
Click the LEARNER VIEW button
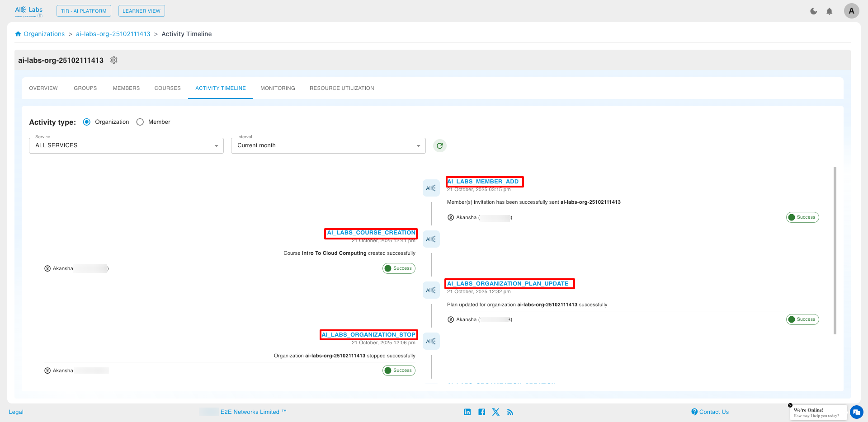142,11
